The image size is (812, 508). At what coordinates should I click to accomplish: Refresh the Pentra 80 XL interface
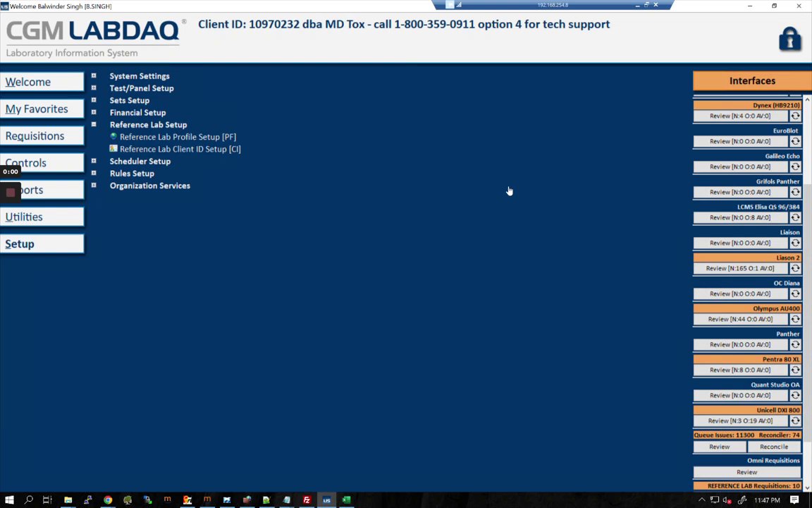click(x=795, y=370)
